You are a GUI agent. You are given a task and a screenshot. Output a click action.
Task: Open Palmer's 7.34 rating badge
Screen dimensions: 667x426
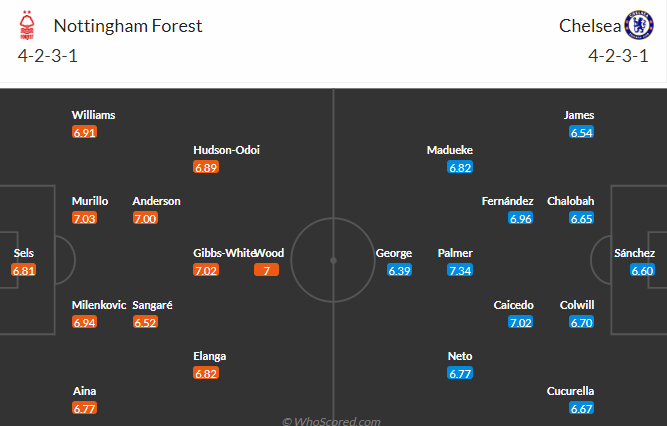(x=460, y=270)
